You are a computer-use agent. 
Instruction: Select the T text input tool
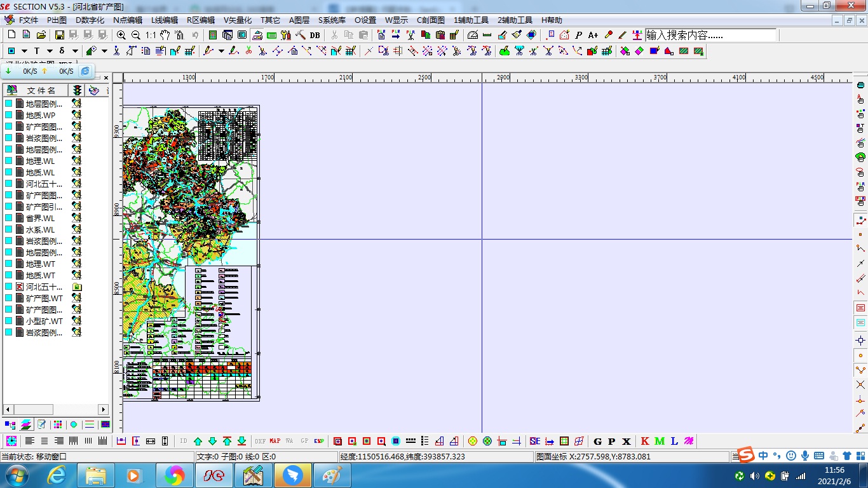(x=37, y=51)
